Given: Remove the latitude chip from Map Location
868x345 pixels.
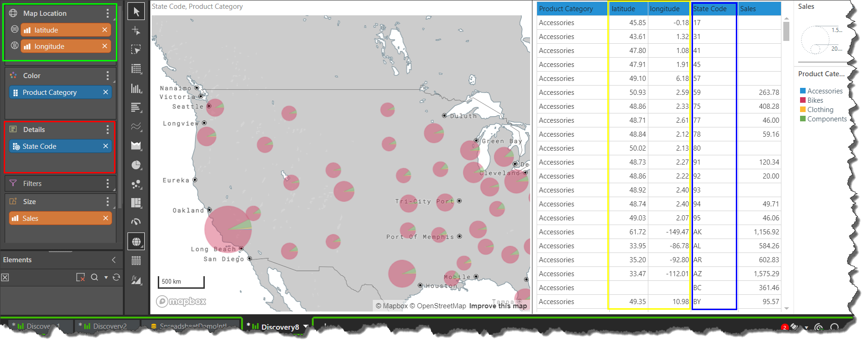Looking at the screenshot, I should pos(105,30).
